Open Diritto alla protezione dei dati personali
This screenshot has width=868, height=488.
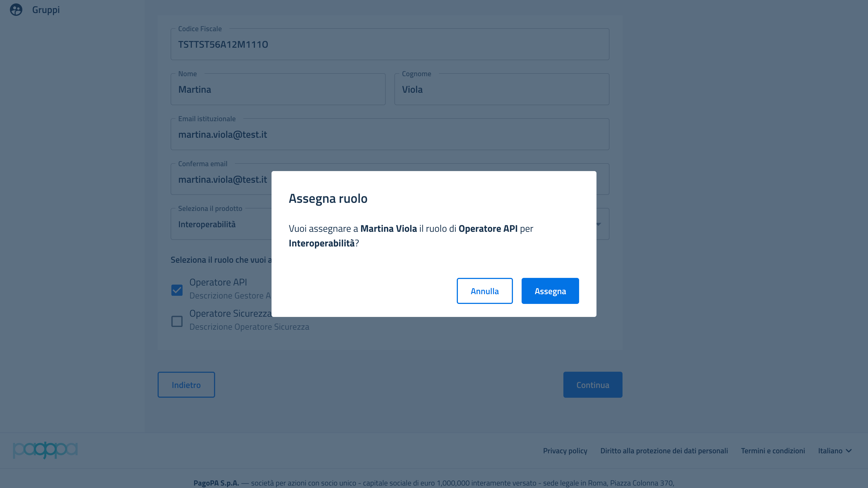664,451
